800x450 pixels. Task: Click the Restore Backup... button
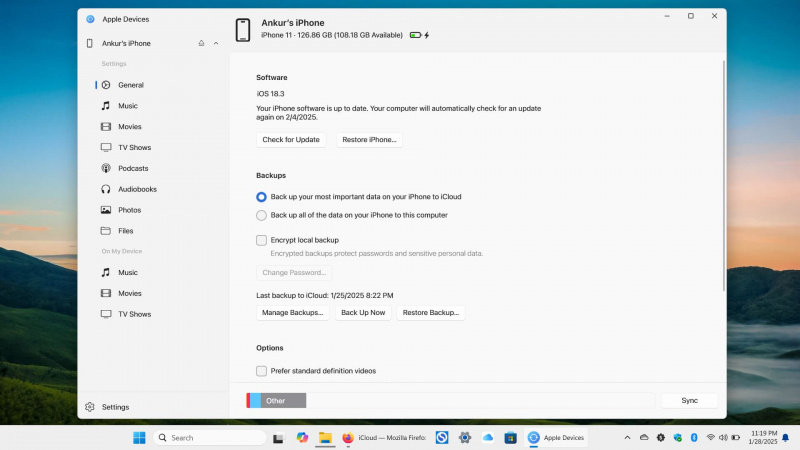pyautogui.click(x=431, y=313)
